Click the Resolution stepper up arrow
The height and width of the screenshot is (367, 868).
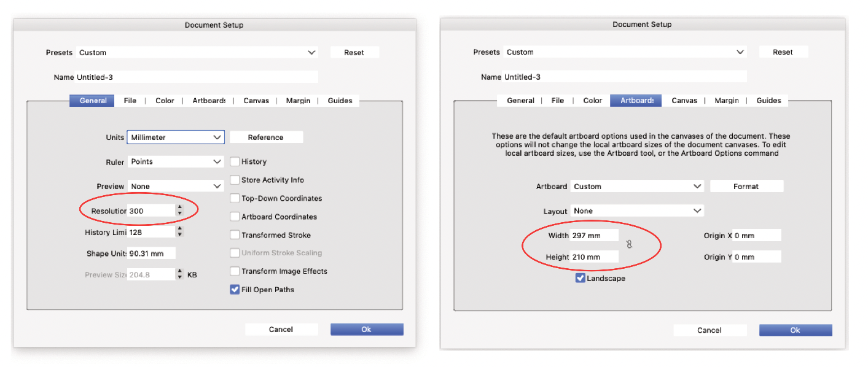click(x=179, y=207)
